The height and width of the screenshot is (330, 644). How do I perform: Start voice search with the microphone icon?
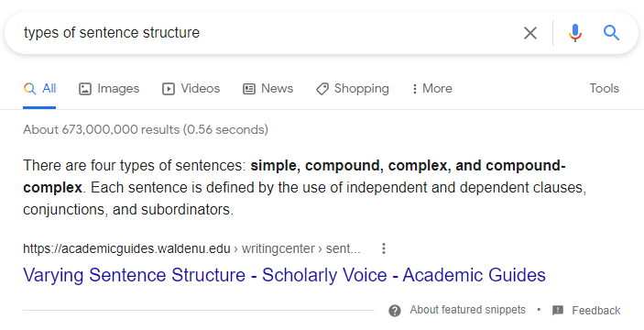pyautogui.click(x=575, y=33)
